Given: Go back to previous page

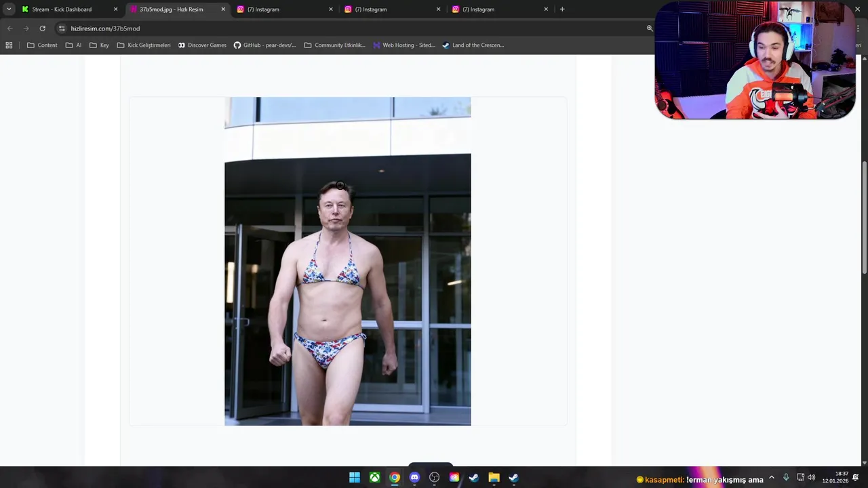Looking at the screenshot, I should click(9, 28).
